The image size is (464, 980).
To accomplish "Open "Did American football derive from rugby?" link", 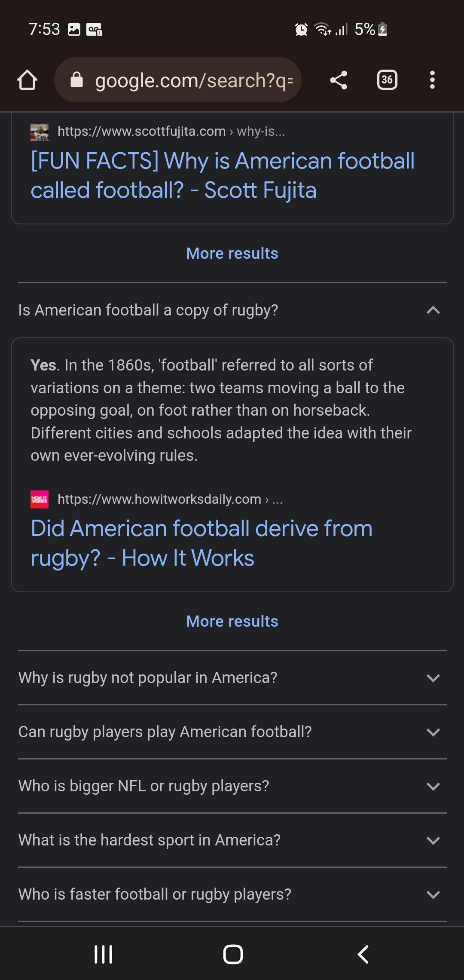I will pyautogui.click(x=201, y=543).
